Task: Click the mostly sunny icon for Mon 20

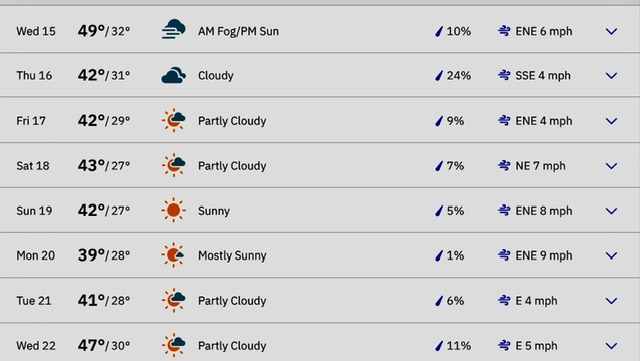Action: tap(173, 255)
